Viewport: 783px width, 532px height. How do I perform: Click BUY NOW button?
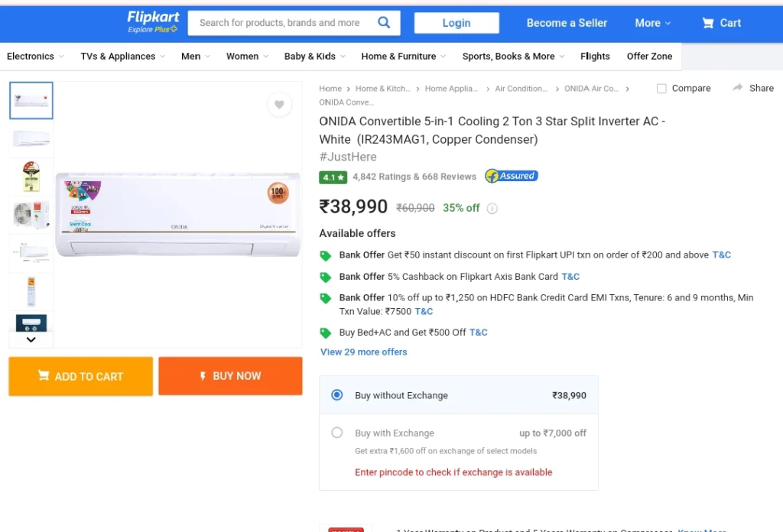click(230, 376)
